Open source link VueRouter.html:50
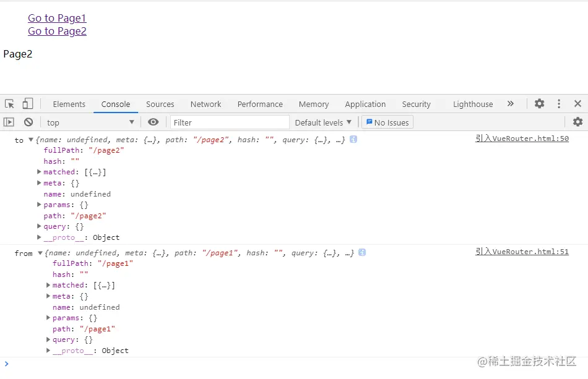Image resolution: width=588 pixels, height=379 pixels. point(522,138)
